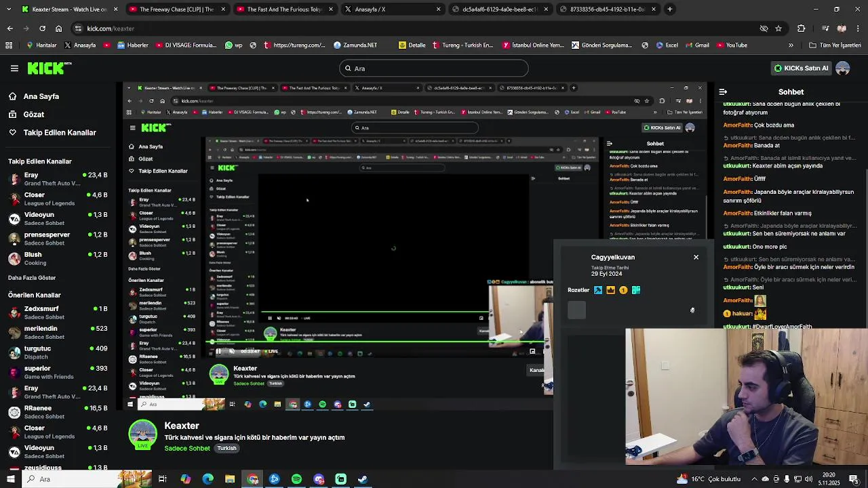This screenshot has width=868, height=488.
Task: Switch to the dc5a4af6 browser tab
Action: (x=500, y=9)
